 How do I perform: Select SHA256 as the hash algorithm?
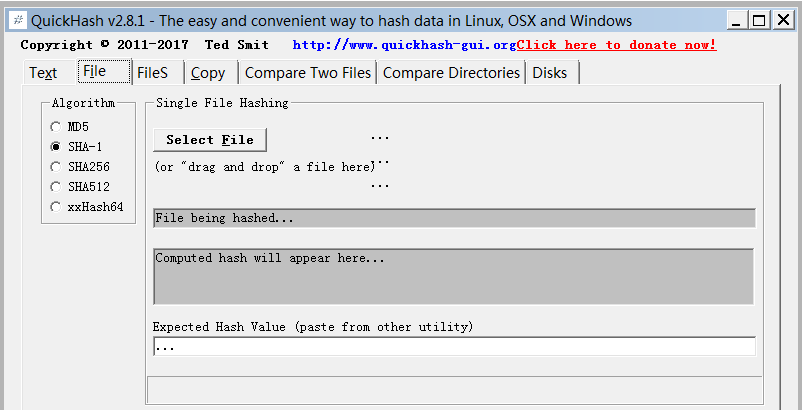tap(55, 167)
